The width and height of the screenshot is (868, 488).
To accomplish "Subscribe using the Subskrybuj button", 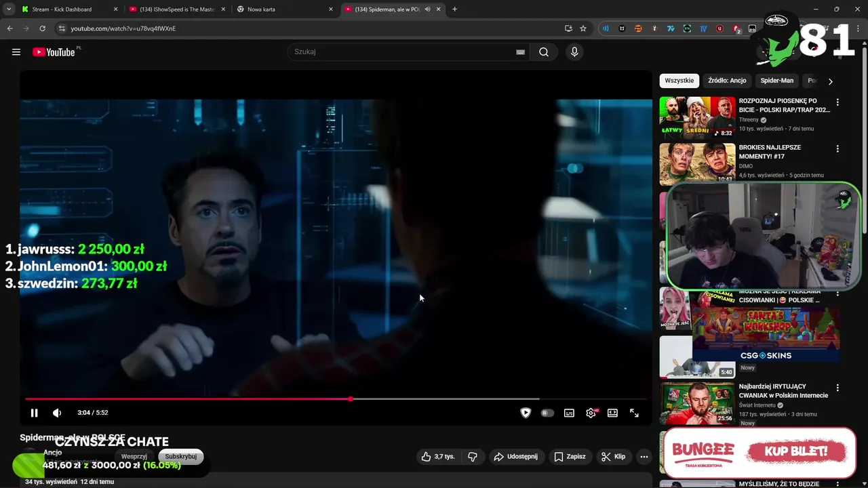I will pos(181,456).
